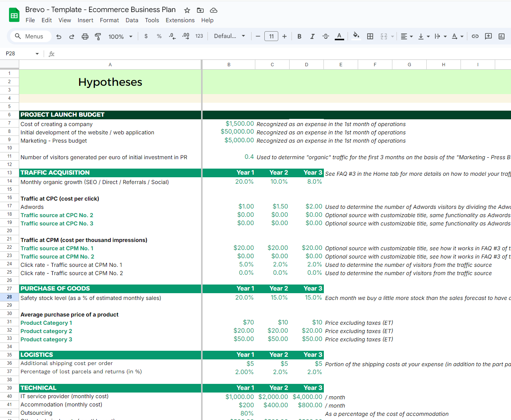The height and width of the screenshot is (420, 511).
Task: Decrease font size with minus button
Action: click(258, 36)
